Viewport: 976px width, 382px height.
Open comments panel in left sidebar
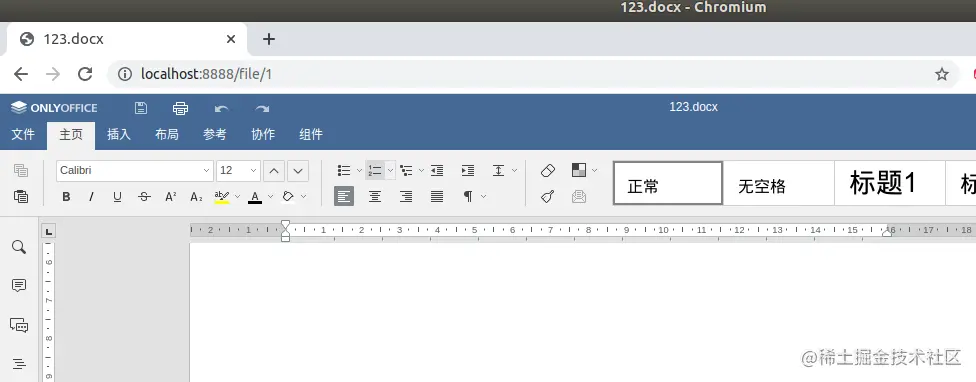pyautogui.click(x=19, y=286)
